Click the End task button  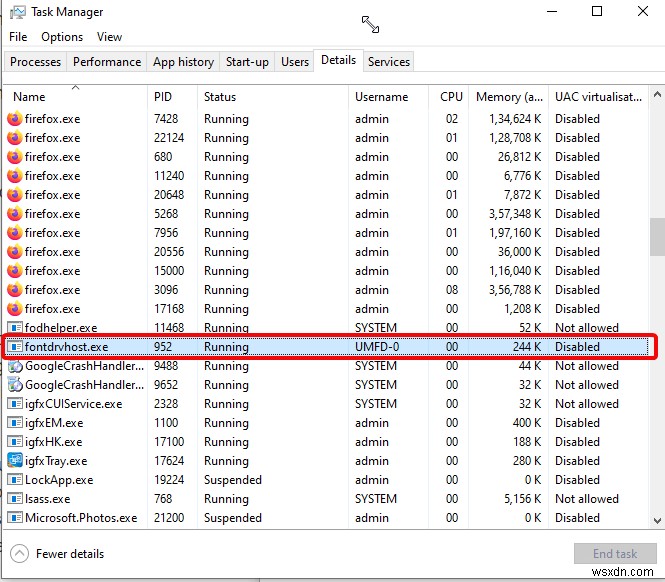(x=615, y=554)
